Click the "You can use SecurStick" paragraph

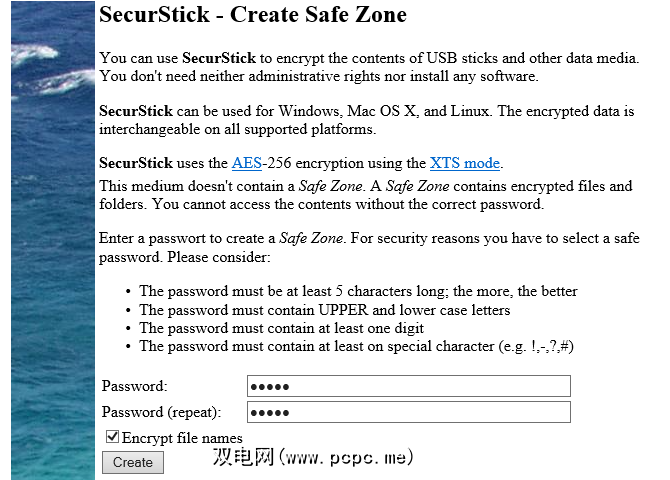369,67
